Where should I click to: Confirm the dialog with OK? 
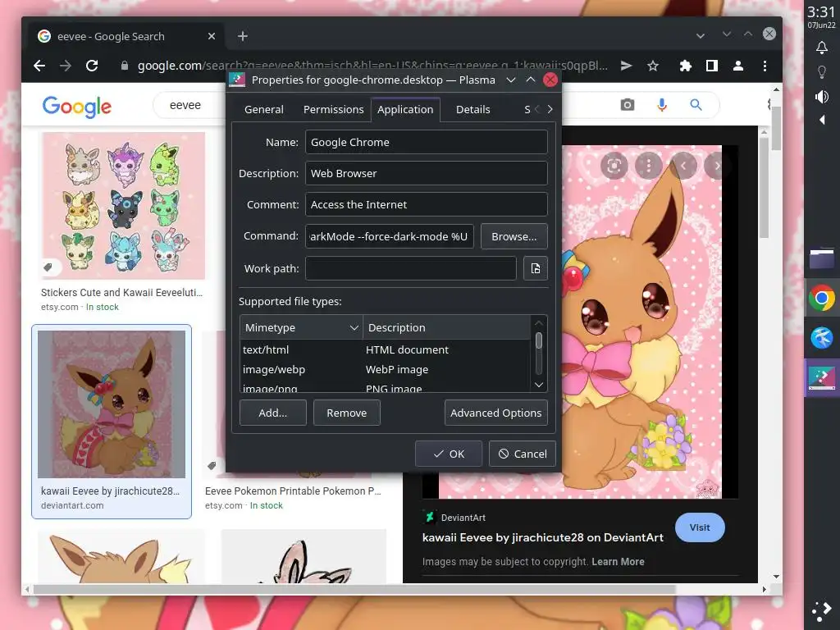[x=449, y=454]
